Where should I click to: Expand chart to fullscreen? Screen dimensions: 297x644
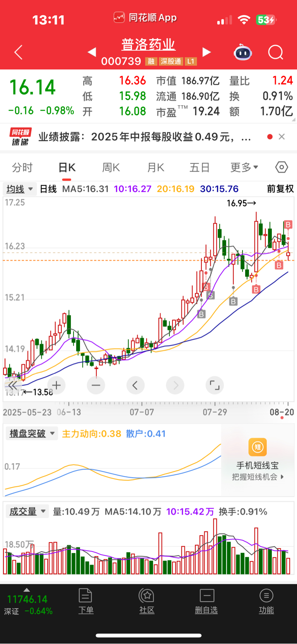click(215, 385)
